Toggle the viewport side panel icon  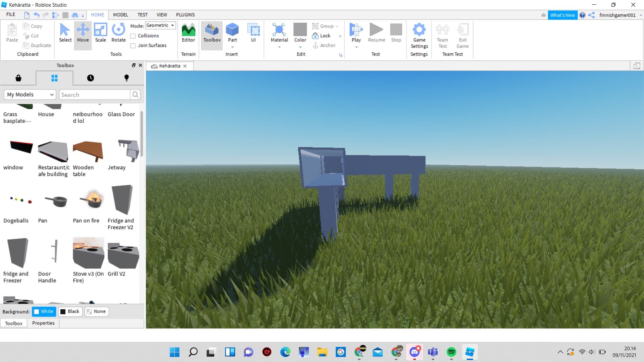click(x=637, y=66)
